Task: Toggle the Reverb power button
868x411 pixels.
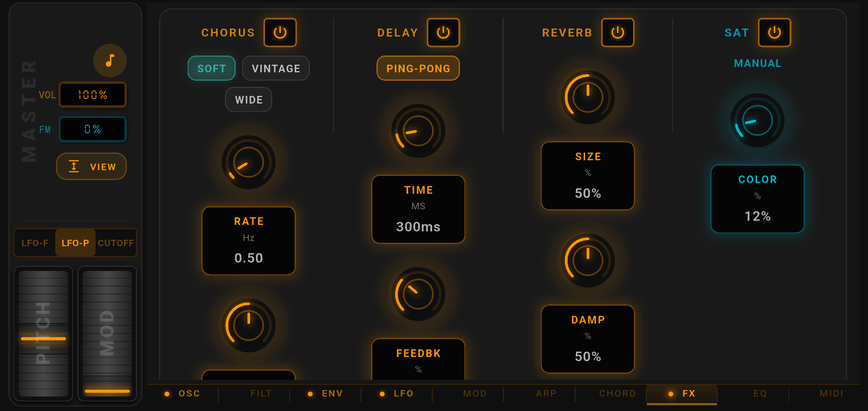Action: pyautogui.click(x=617, y=32)
